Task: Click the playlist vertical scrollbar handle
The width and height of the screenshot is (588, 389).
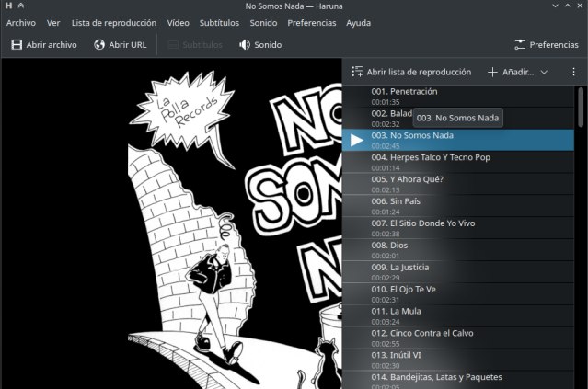Action: click(x=581, y=107)
